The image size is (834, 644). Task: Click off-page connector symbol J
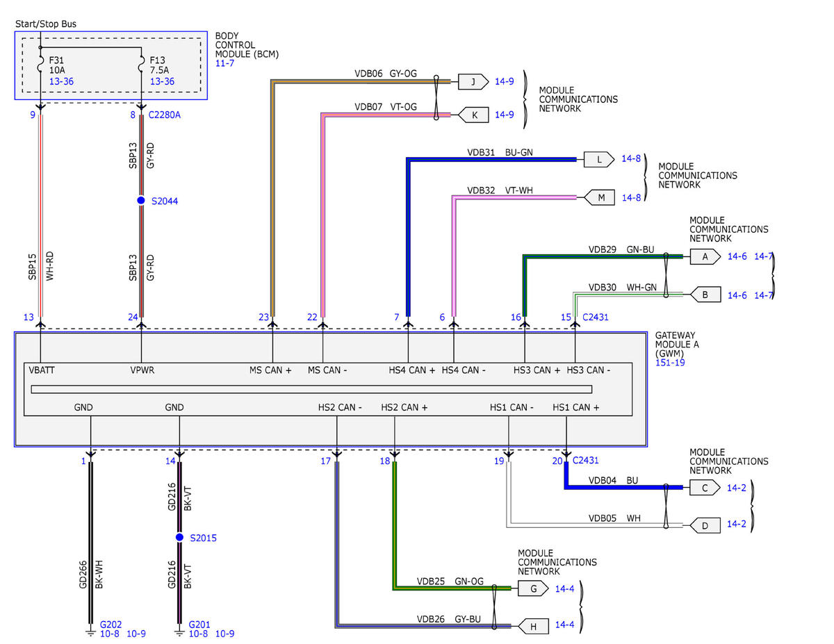click(474, 82)
